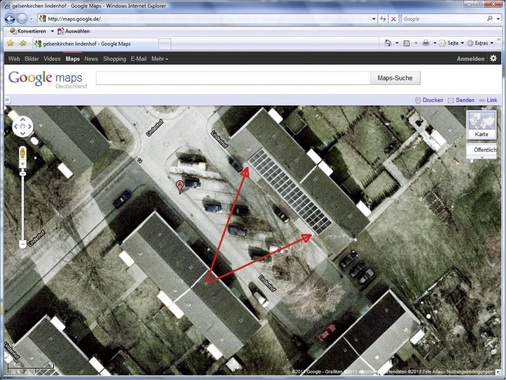Switch to Karte map view
Screen dimensions: 506x380
tap(481, 125)
